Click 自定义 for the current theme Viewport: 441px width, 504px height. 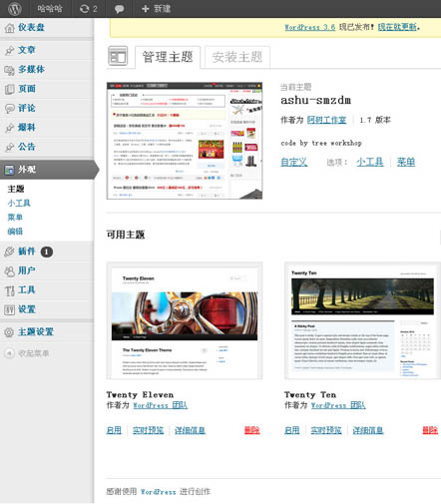(294, 162)
